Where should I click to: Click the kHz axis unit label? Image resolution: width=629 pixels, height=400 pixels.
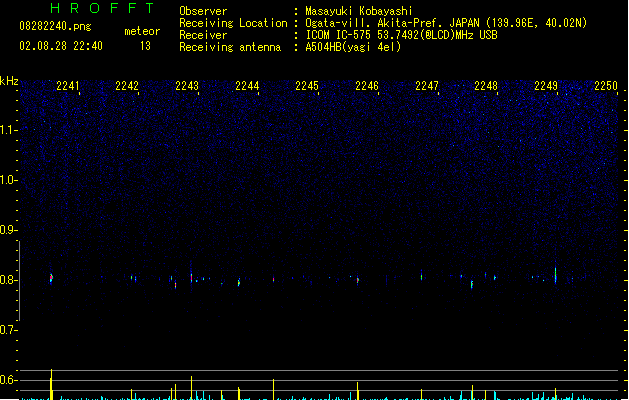coord(9,81)
